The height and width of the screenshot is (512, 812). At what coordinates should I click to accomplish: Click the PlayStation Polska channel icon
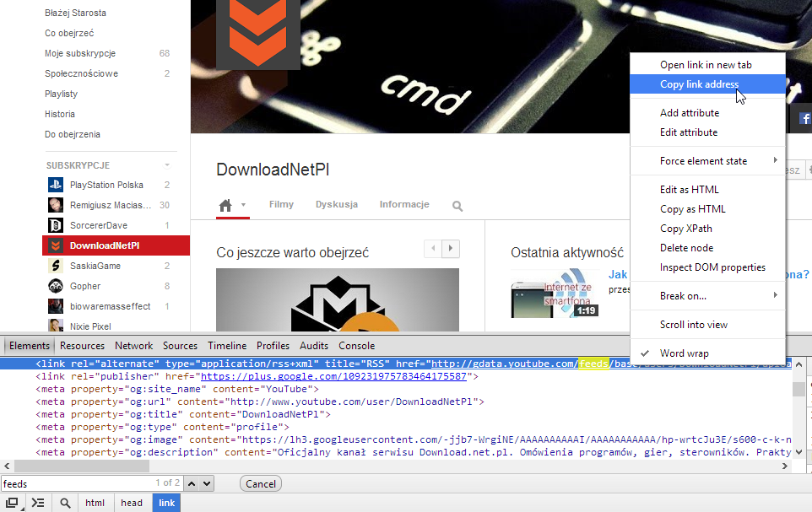56,185
